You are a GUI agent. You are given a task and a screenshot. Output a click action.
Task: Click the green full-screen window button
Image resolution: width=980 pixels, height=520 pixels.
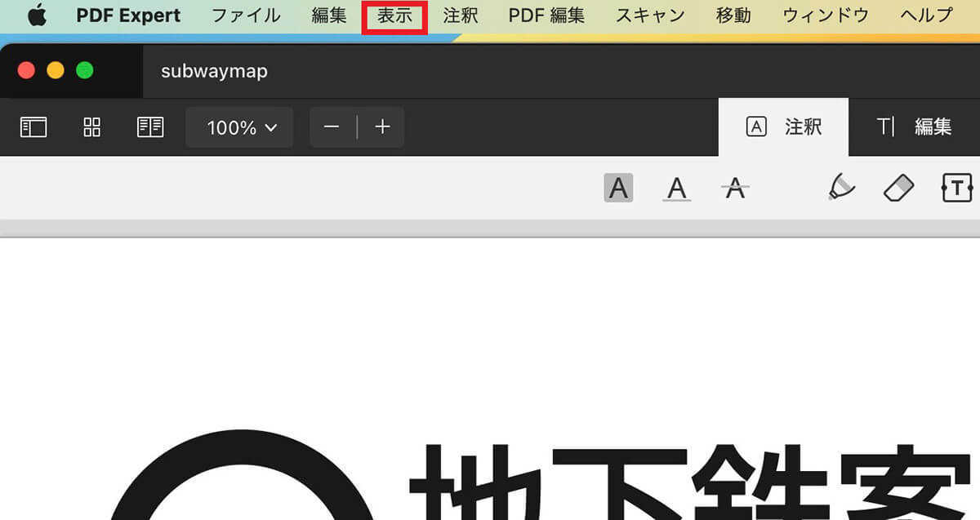coord(85,70)
